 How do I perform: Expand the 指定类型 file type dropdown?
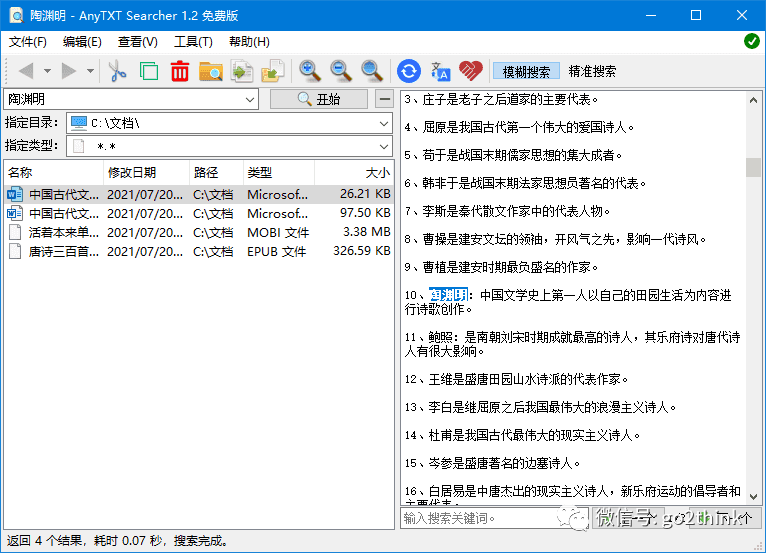tap(384, 146)
